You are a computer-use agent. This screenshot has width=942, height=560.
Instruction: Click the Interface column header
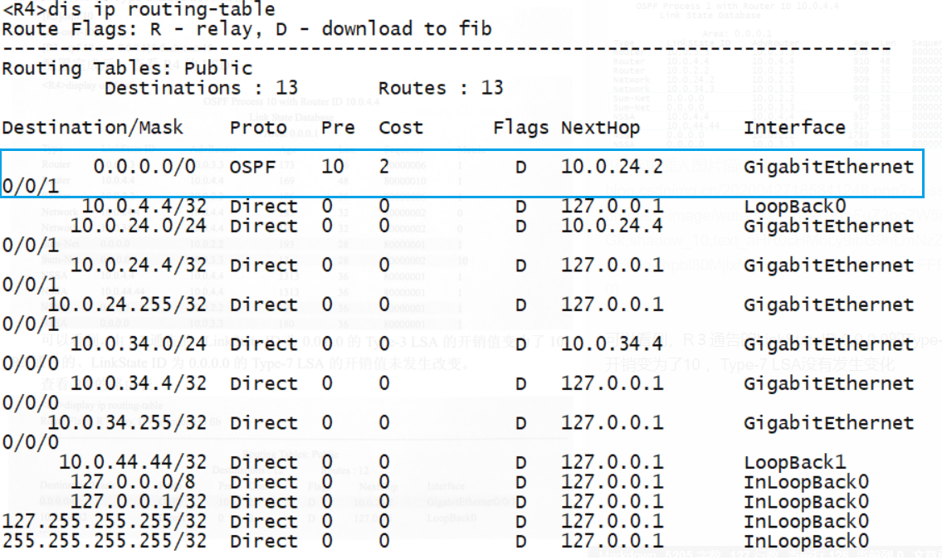794,127
